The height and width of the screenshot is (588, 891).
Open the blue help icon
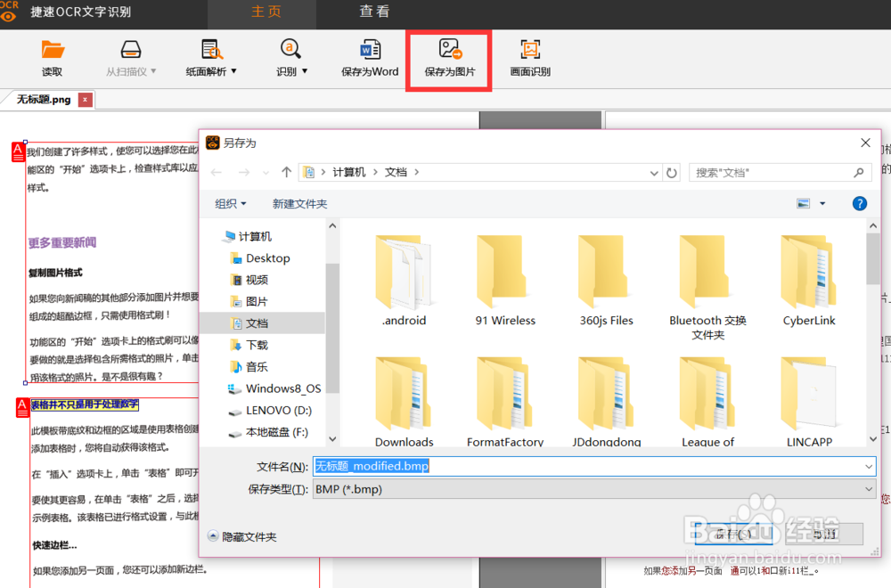click(x=860, y=203)
